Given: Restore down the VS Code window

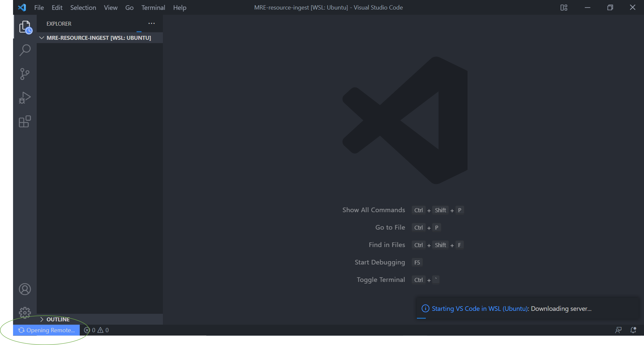Looking at the screenshot, I should pos(610,7).
